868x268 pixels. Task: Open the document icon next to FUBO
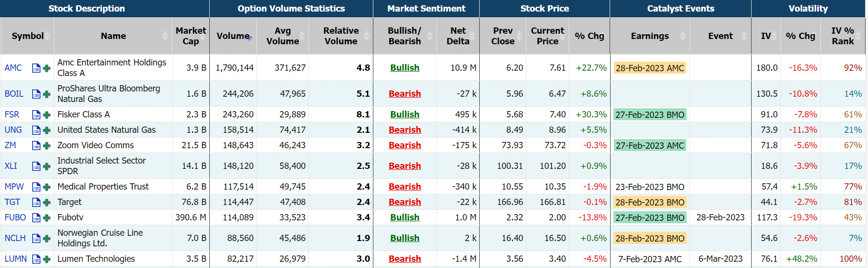click(x=36, y=217)
